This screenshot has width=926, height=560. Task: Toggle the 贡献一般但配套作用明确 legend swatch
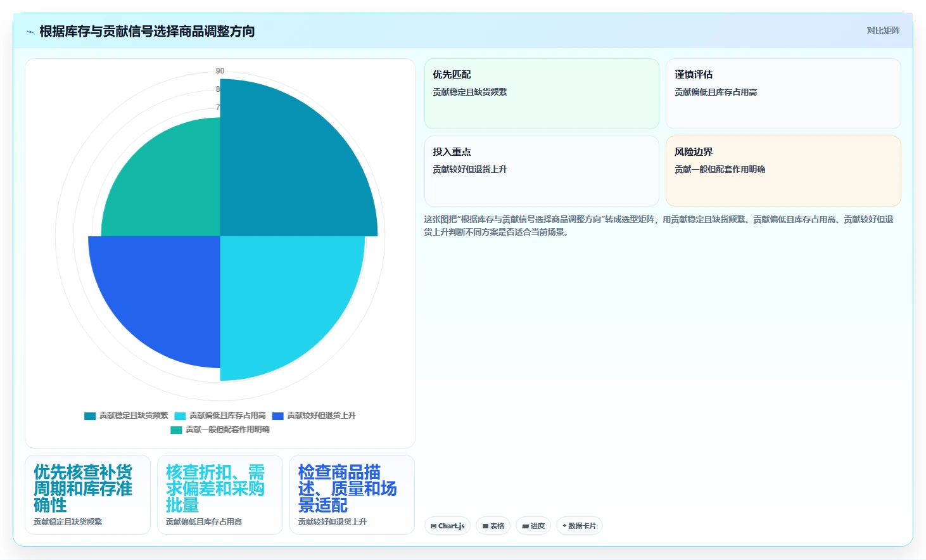176,430
